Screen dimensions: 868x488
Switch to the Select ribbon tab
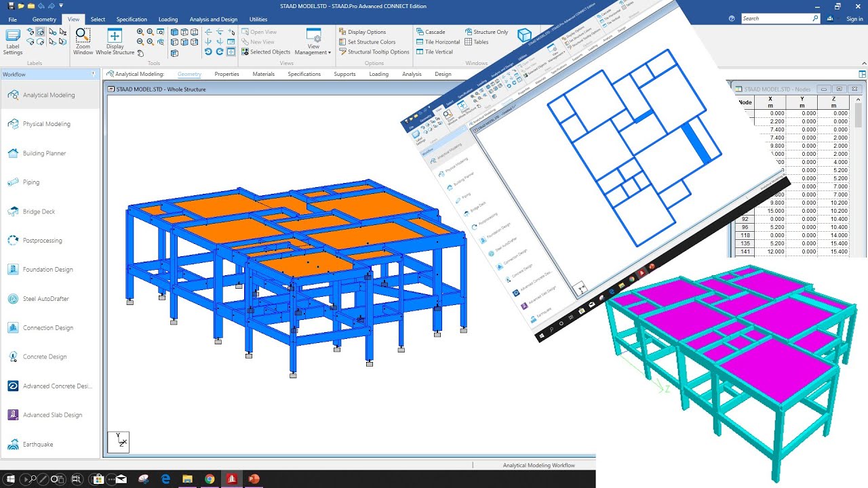pyautogui.click(x=98, y=19)
